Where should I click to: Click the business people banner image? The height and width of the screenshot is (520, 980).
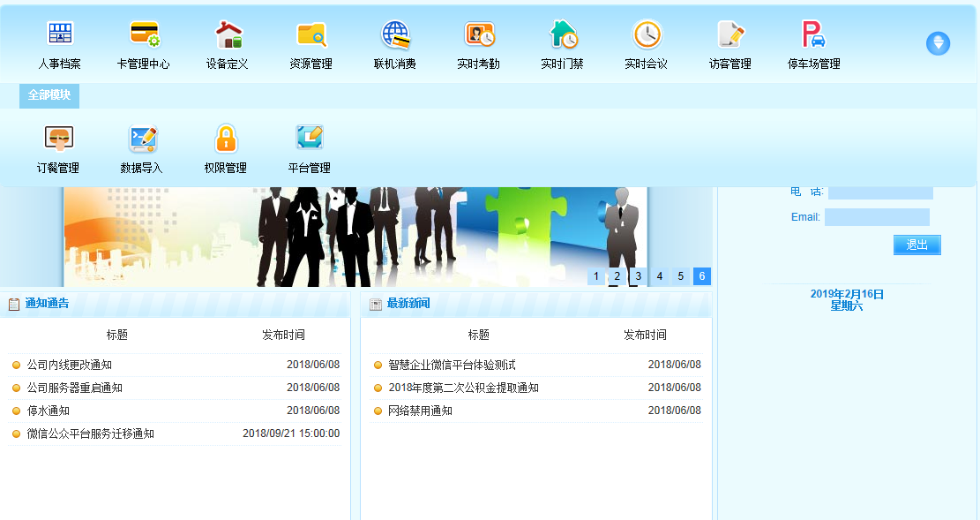(x=355, y=237)
